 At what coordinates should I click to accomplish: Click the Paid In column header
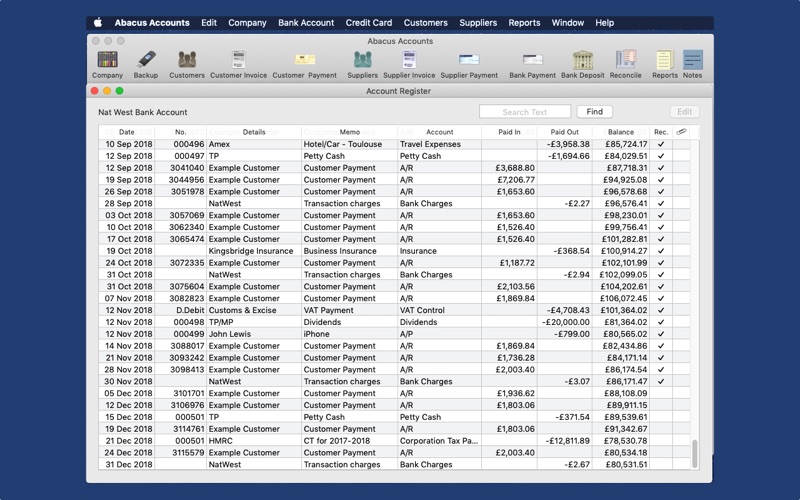pos(509,132)
